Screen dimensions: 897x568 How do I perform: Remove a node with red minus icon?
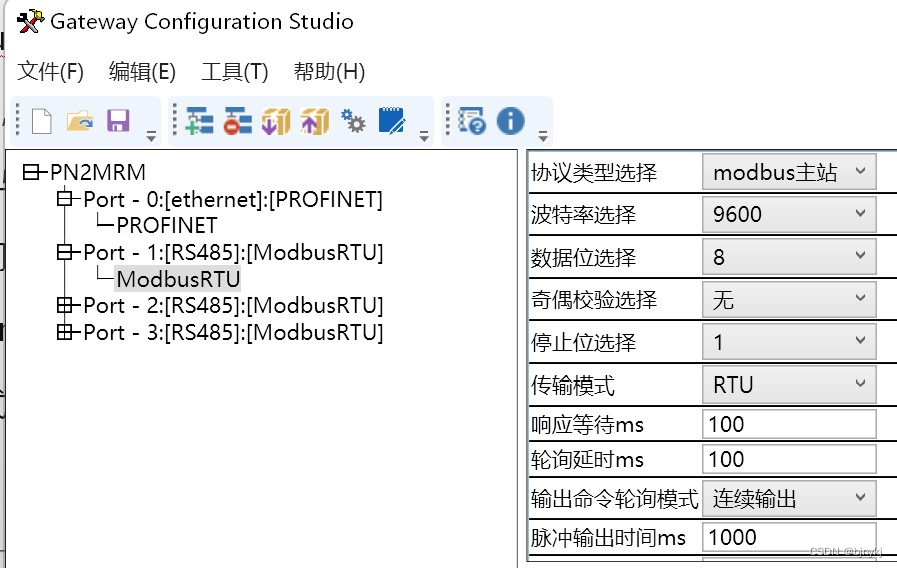coord(237,121)
